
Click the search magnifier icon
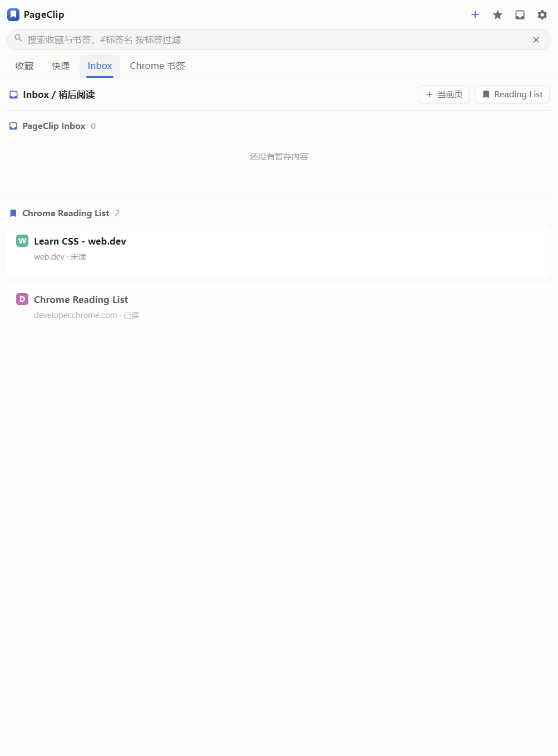[18, 38]
